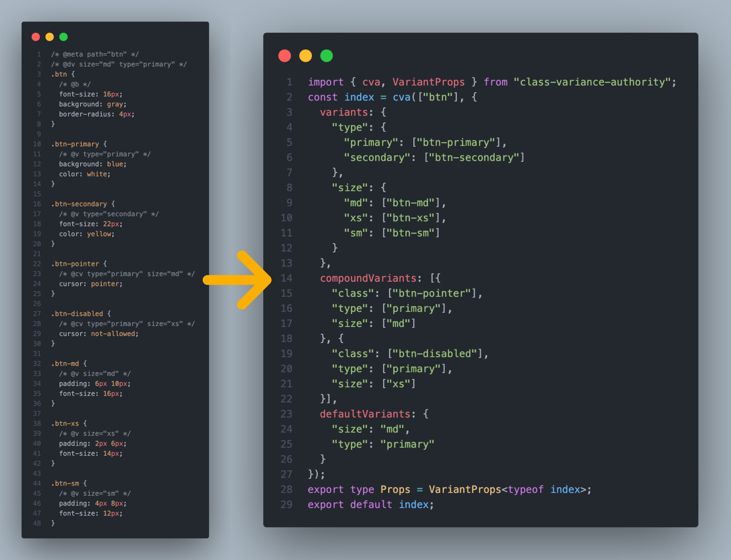Click the 'defaultVariants: {' key
Screen dimensions: 731x560
374,414
